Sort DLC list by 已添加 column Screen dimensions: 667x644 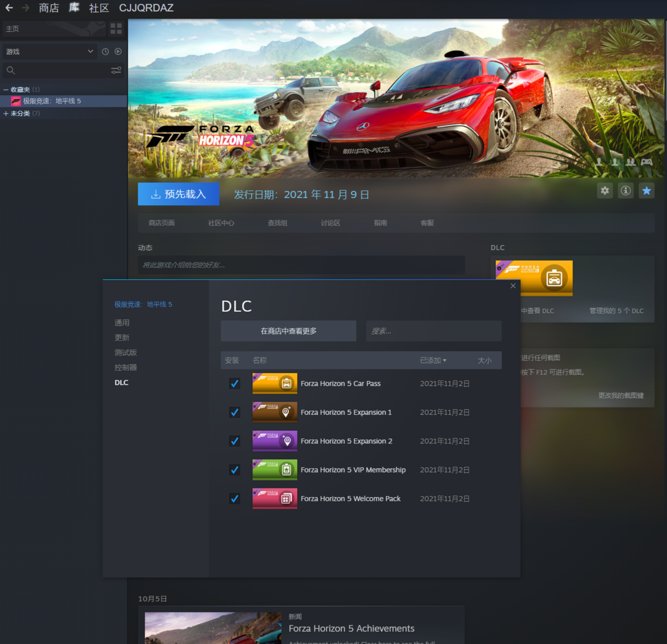pos(433,361)
